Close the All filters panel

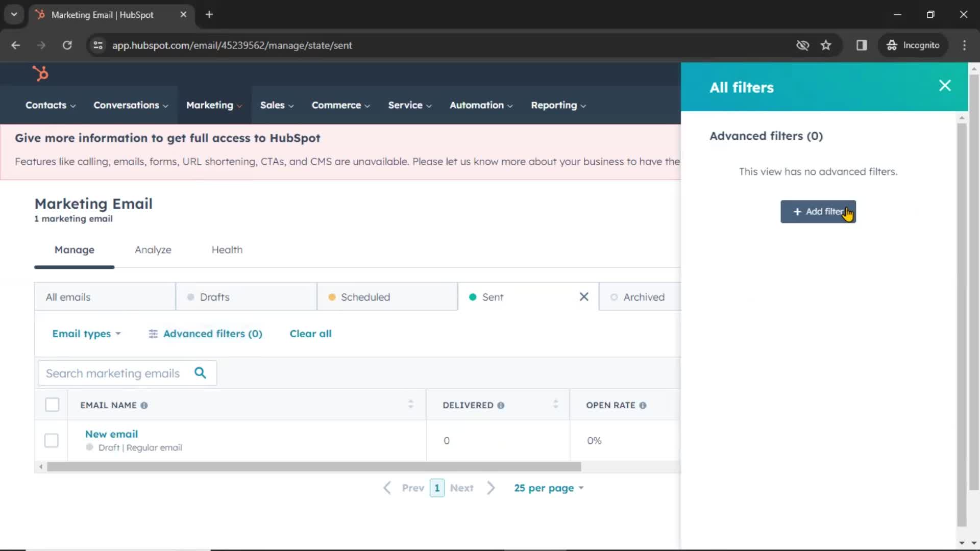[x=945, y=86]
